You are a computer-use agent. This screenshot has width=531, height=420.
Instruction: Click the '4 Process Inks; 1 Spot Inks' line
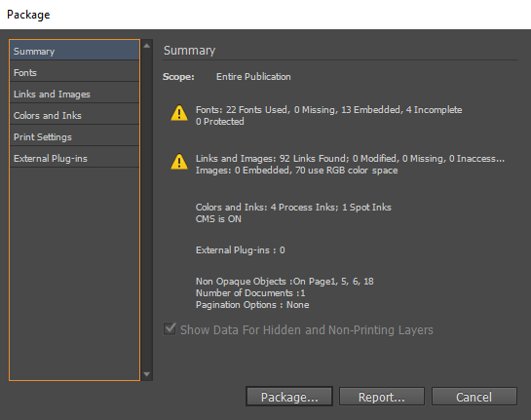pos(293,207)
